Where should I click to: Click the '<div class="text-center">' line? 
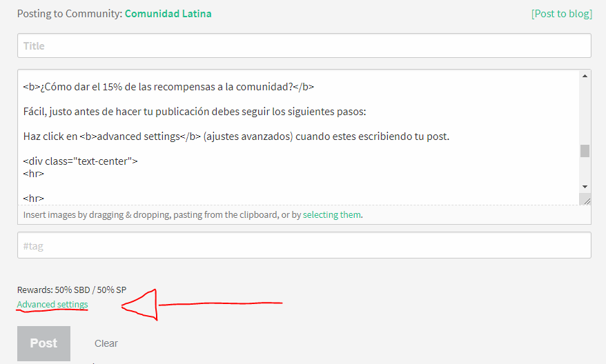[x=80, y=161]
